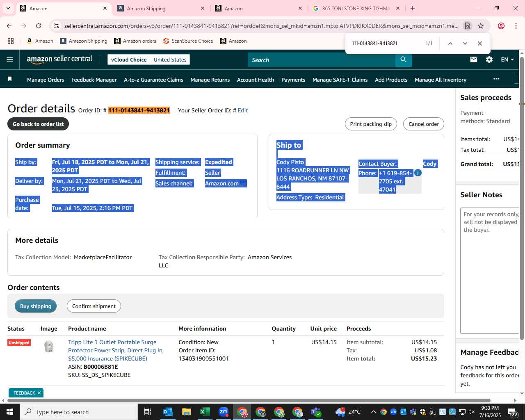This screenshot has width=525, height=420.
Task: Go to next find result
Action: pos(465,43)
